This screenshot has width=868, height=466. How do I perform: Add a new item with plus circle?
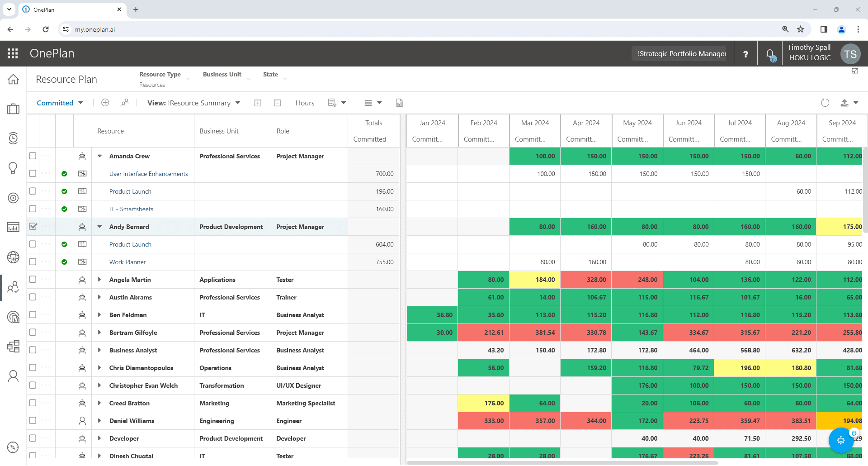pos(105,103)
